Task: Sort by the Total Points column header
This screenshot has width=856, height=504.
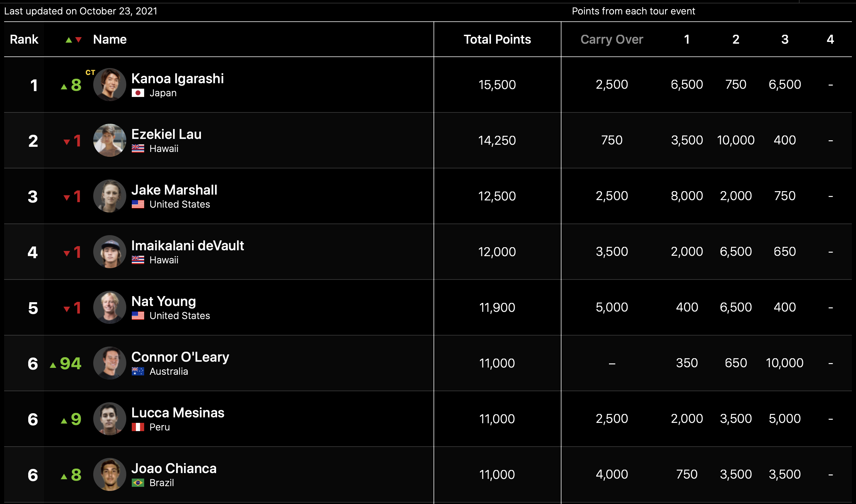Action: coord(497,40)
